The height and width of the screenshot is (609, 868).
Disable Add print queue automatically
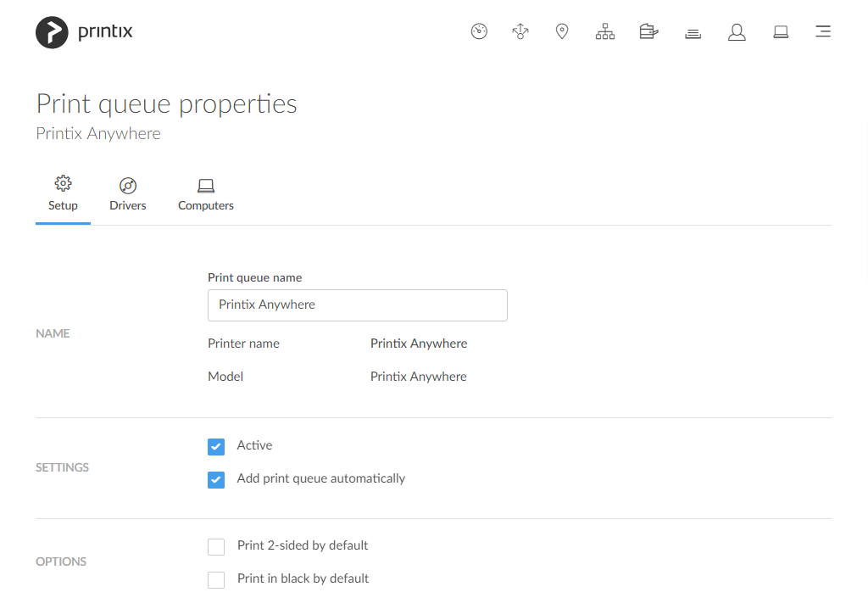(x=216, y=480)
